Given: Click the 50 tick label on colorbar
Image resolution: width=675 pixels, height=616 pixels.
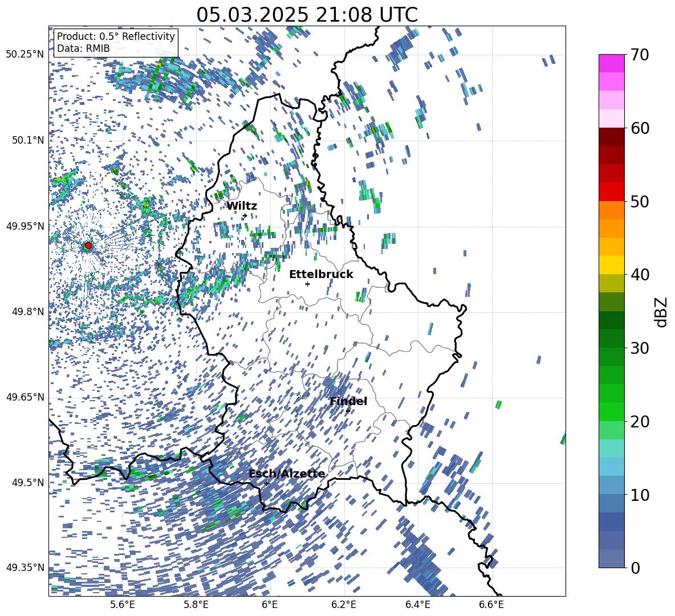Looking at the screenshot, I should (640, 201).
